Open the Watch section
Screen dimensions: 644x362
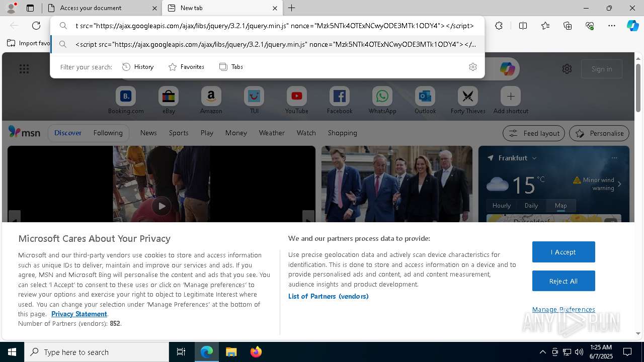306,133
